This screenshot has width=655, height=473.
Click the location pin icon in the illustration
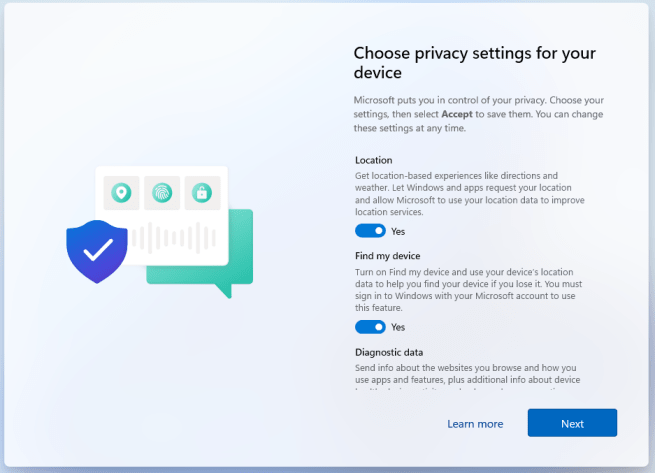[122, 192]
